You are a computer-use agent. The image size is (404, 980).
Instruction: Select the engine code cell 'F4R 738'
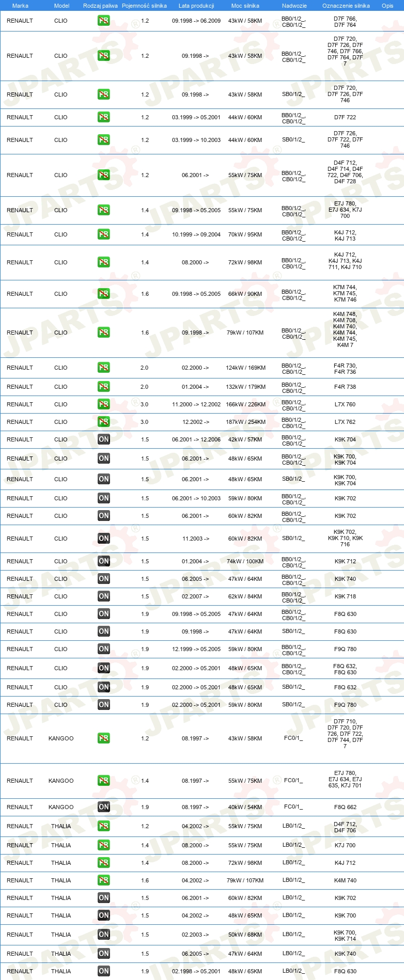[x=345, y=387]
